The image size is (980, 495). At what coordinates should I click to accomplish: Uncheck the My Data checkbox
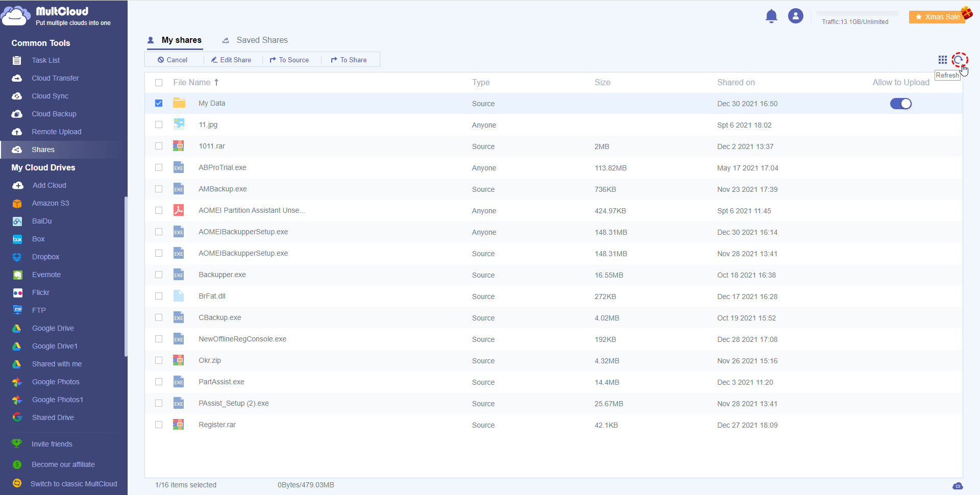tap(159, 103)
